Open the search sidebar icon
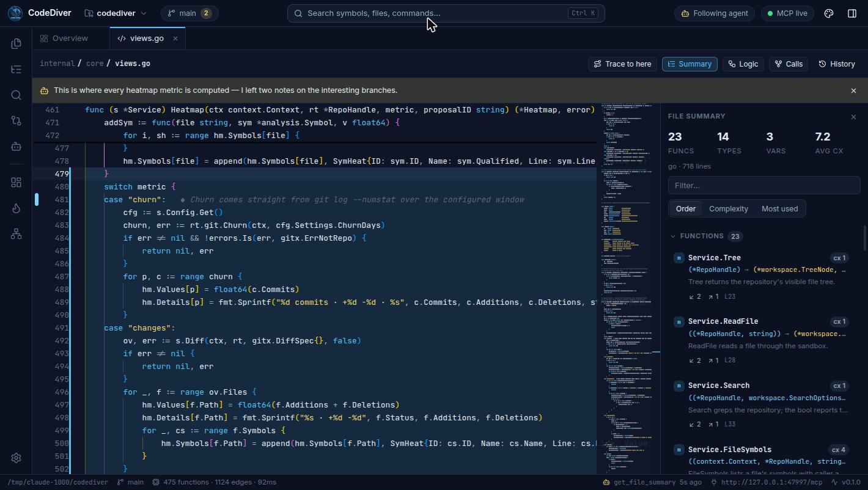868x490 pixels. pyautogui.click(x=16, y=95)
